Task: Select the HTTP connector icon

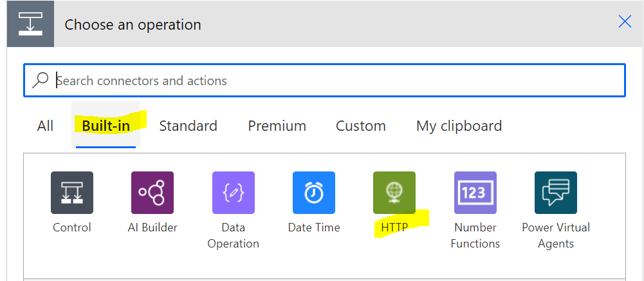Action: pyautogui.click(x=394, y=193)
